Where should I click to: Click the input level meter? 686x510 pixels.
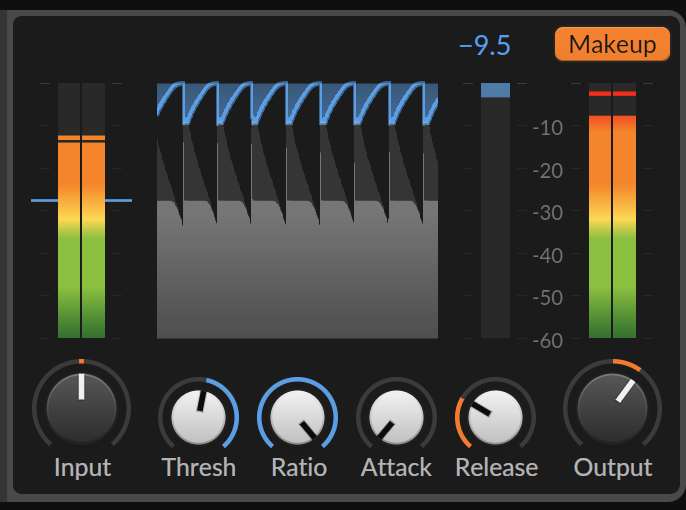coord(81,210)
